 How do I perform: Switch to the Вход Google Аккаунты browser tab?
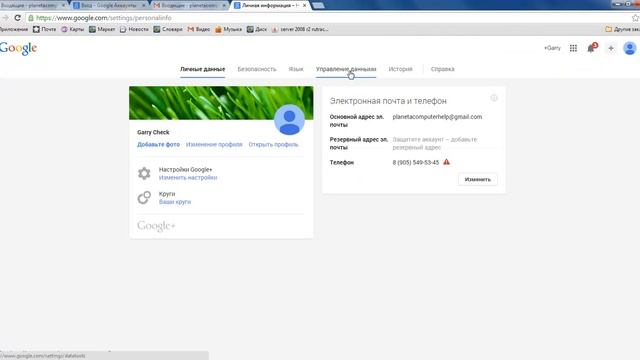tap(108, 5)
